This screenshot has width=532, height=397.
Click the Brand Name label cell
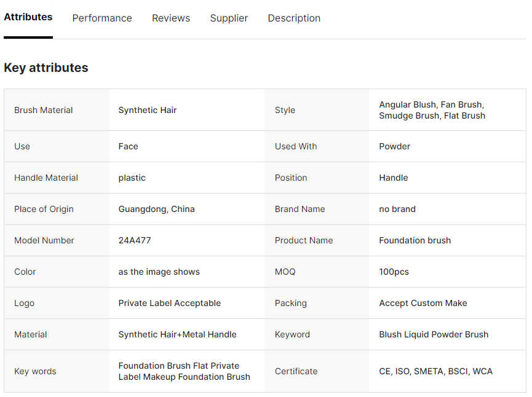[300, 209]
